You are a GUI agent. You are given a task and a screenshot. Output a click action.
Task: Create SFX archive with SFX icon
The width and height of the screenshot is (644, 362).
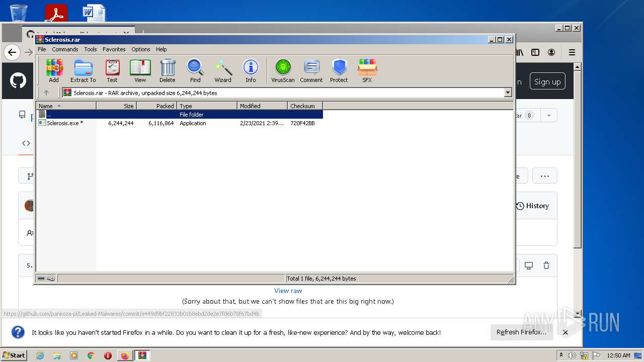pos(367,70)
